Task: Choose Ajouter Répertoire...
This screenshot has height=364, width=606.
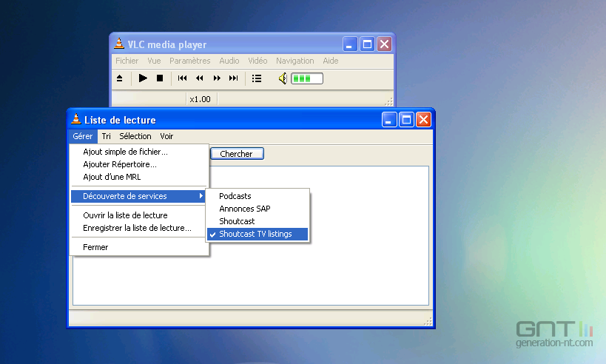Action: click(x=139, y=164)
